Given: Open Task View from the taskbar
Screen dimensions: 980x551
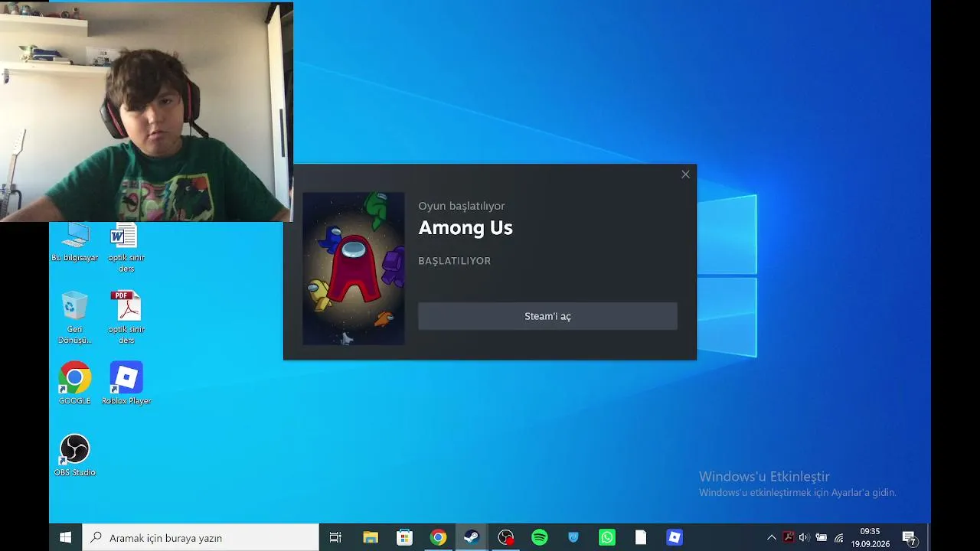Looking at the screenshot, I should coord(335,538).
